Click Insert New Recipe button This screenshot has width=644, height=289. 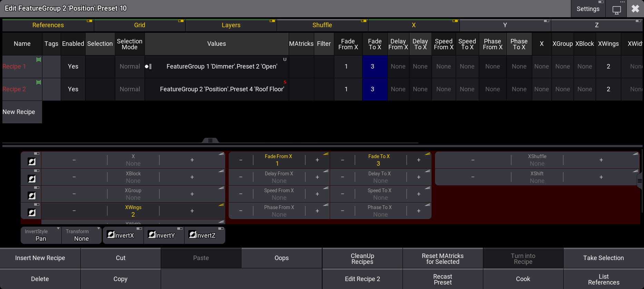tap(40, 258)
